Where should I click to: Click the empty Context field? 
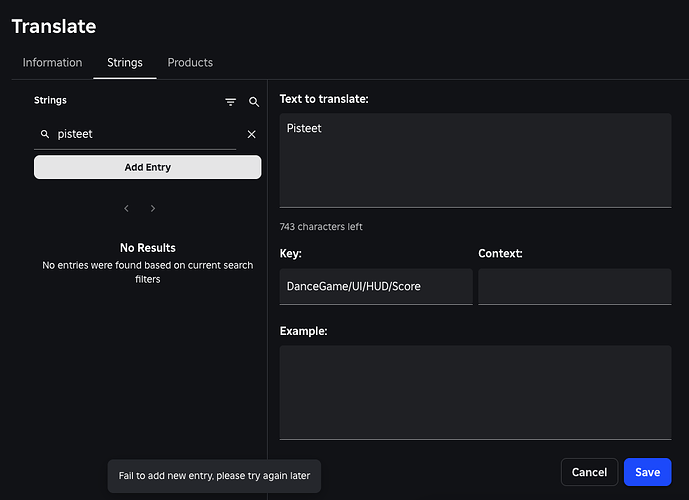pos(574,286)
